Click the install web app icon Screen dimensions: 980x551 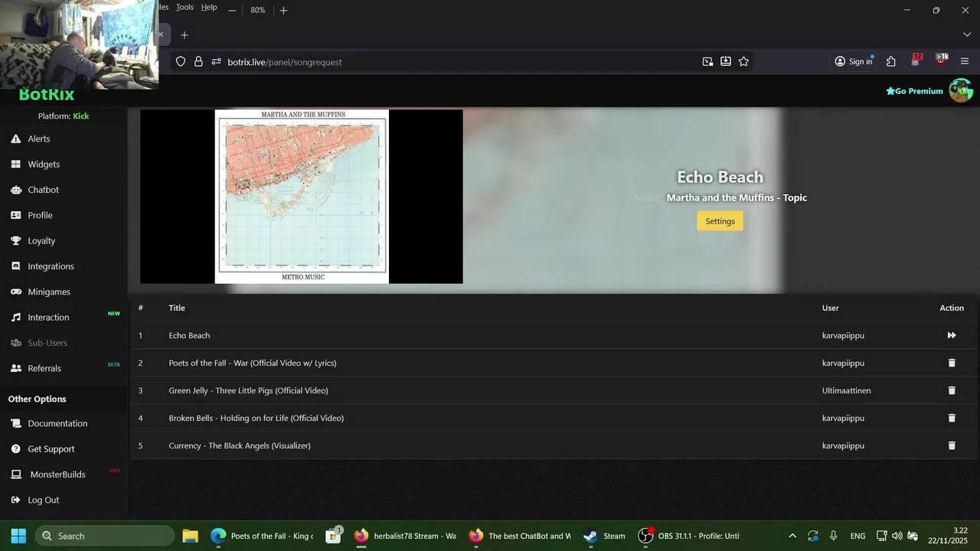pos(725,61)
